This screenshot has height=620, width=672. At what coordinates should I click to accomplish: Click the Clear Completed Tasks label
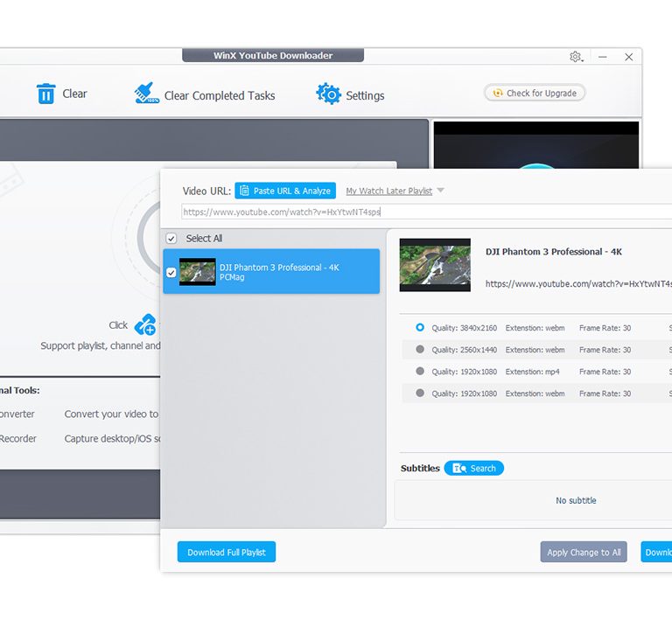pyautogui.click(x=220, y=95)
